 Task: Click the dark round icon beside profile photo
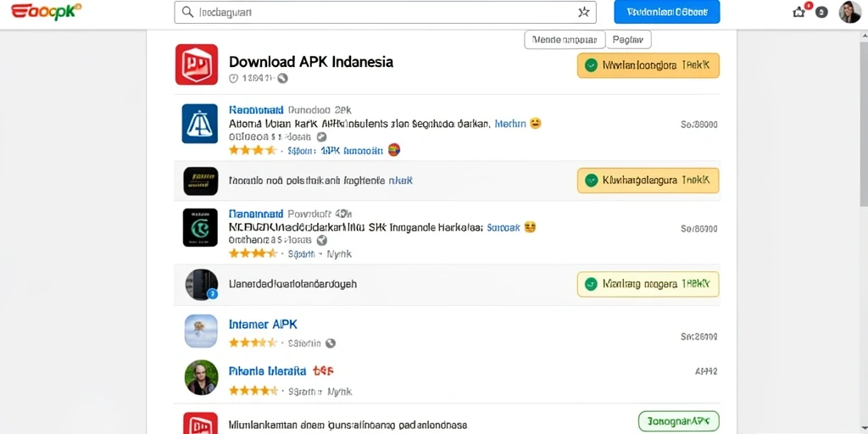(x=822, y=12)
